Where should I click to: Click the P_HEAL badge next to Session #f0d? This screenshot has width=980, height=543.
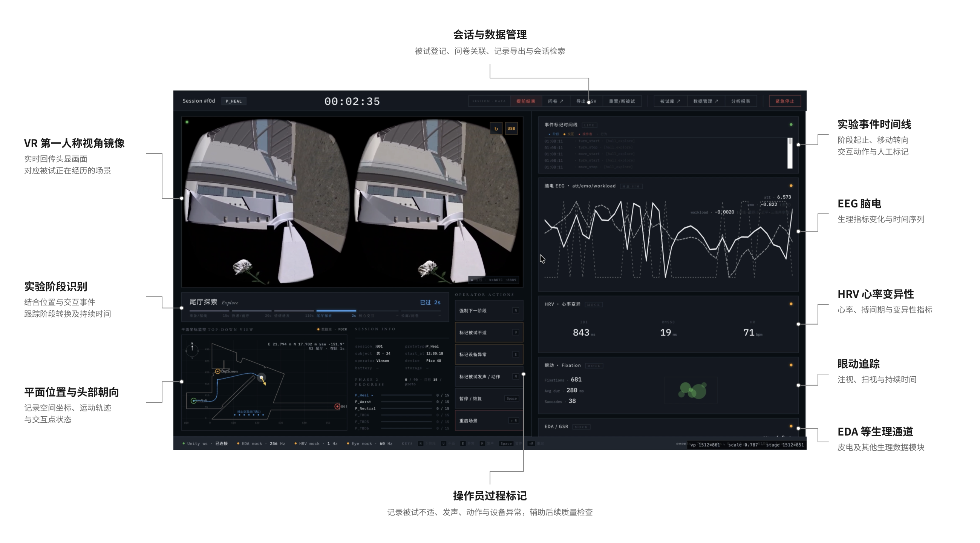click(x=234, y=101)
